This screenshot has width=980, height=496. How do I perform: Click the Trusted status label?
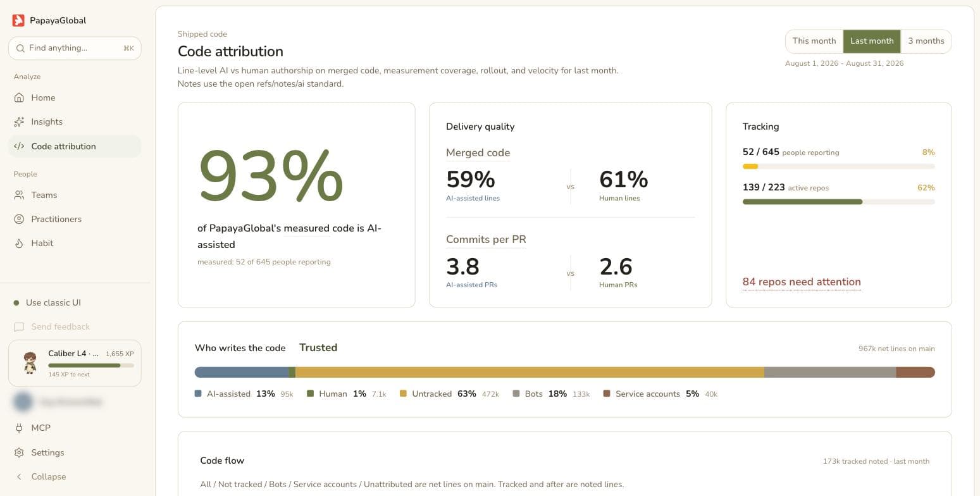[x=318, y=347]
